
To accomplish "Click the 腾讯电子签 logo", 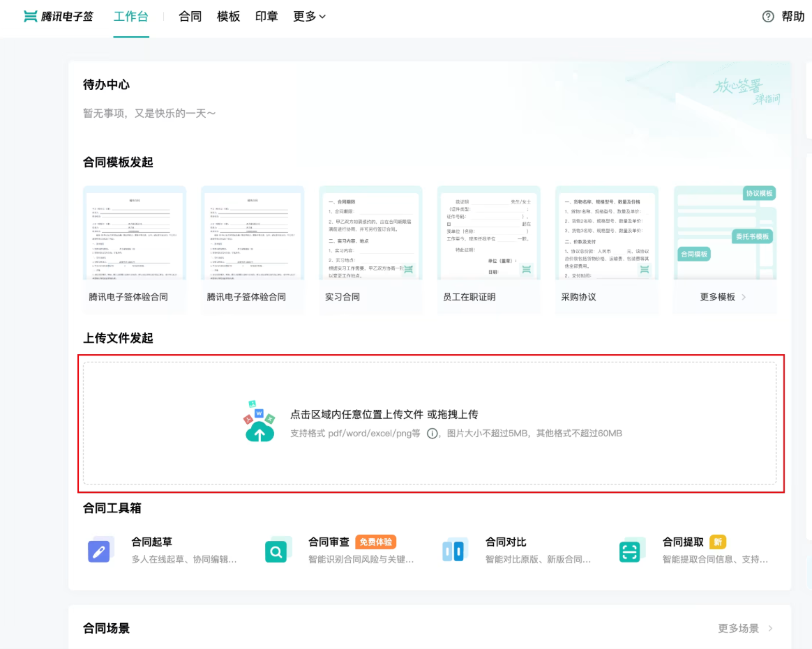I will click(x=59, y=17).
